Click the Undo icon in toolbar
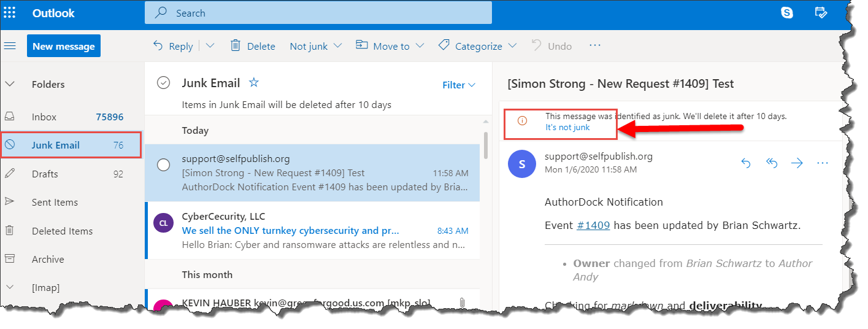Image resolution: width=868 pixels, height=329 pixels. coord(536,45)
